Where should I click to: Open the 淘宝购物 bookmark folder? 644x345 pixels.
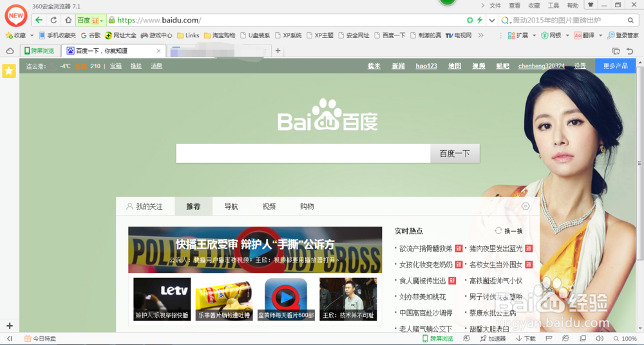220,35
